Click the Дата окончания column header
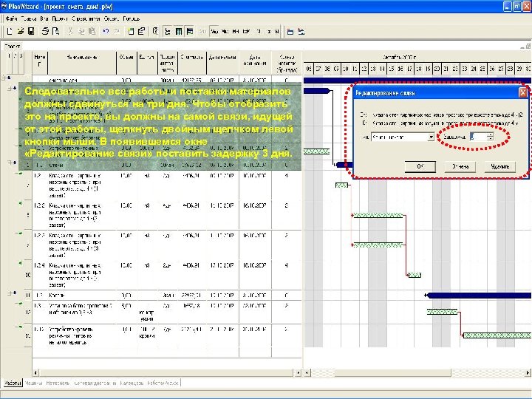Screen dimensions: 532x399 coord(255,63)
